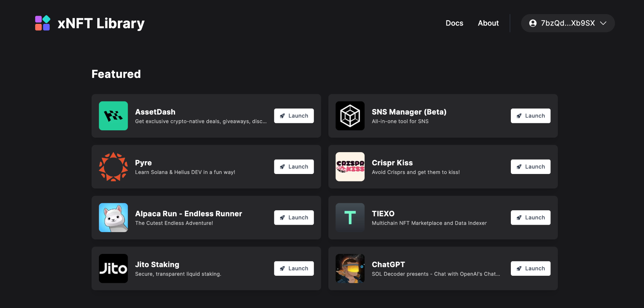Open the Docs page

[x=454, y=23]
